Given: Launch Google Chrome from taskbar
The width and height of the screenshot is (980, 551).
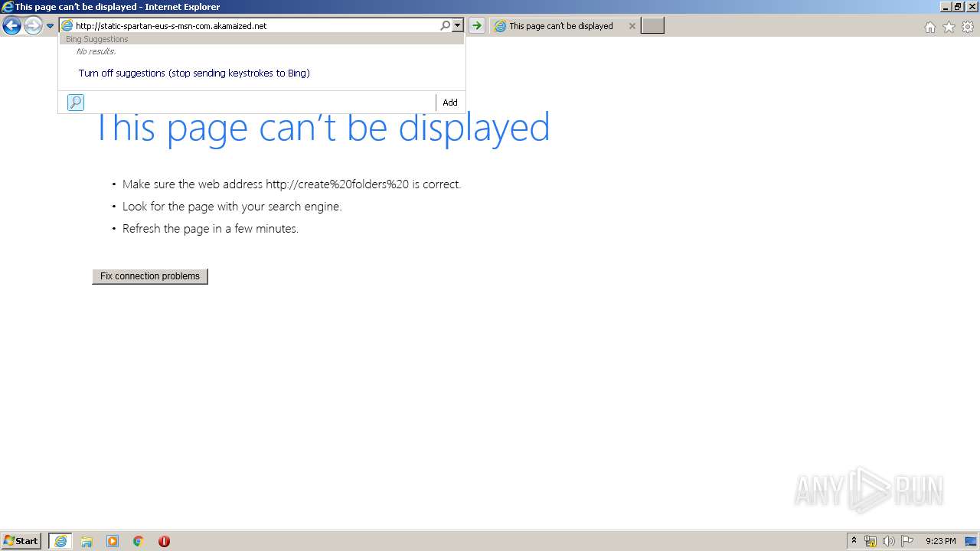Looking at the screenshot, I should (139, 541).
